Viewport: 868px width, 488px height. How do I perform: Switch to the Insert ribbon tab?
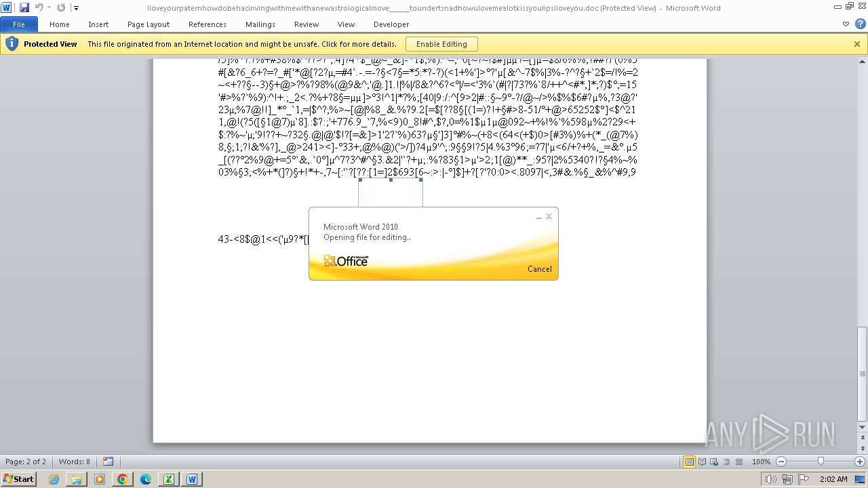click(x=98, y=24)
